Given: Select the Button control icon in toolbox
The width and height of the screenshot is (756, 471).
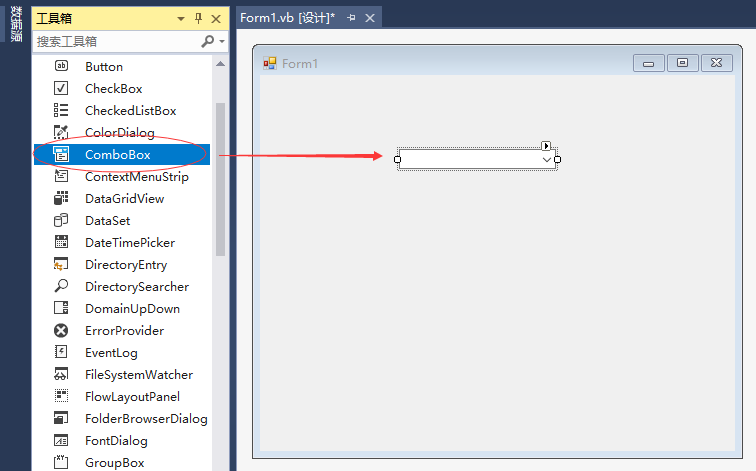Looking at the screenshot, I should pos(61,66).
